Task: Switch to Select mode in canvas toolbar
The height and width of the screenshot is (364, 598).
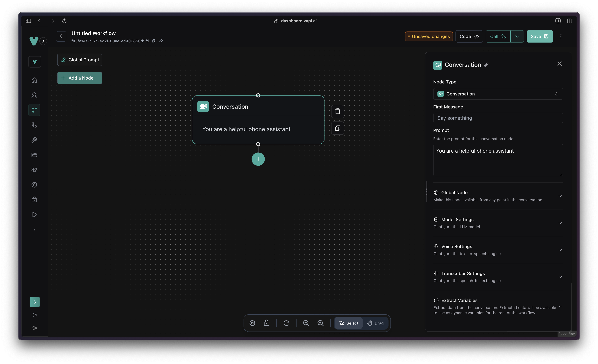Action: [x=349, y=323]
